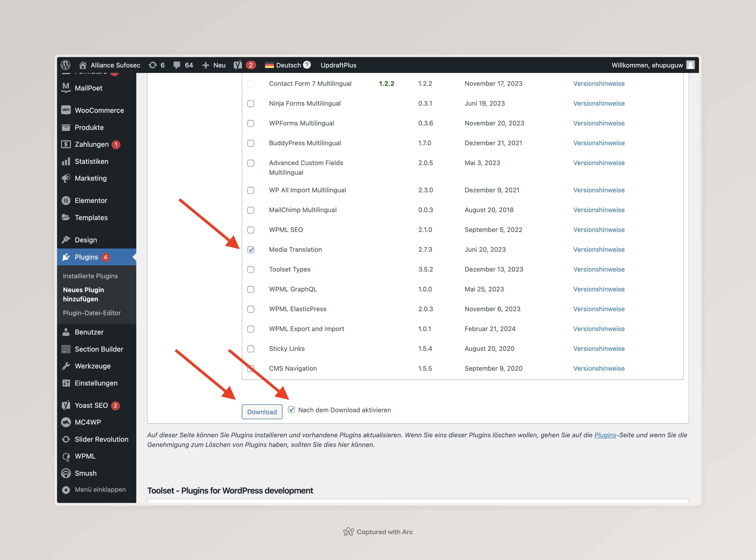Collapse the menu with Menü einklappen
This screenshot has width=756, height=560.
[x=94, y=490]
